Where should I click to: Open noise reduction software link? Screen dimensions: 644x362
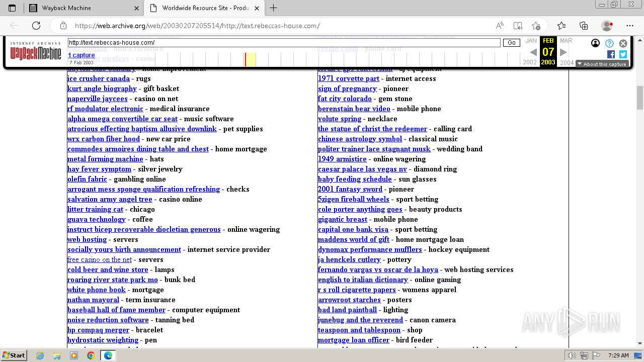pos(108,320)
